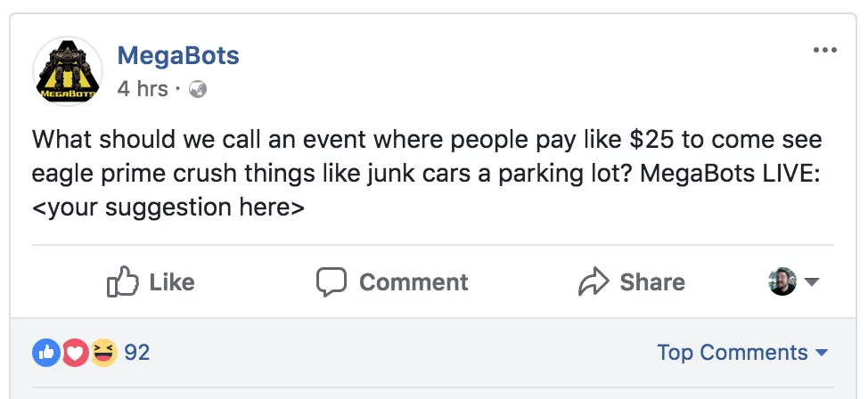The width and height of the screenshot is (868, 399).
Task: Open the MegaBots page name link
Action: [178, 56]
